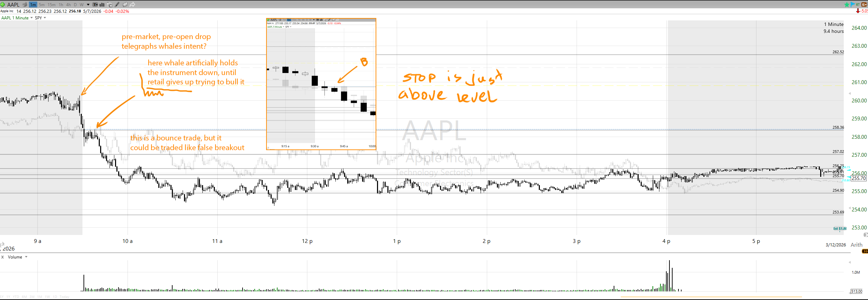Open the bar chart type icon
This screenshot has width=868, height=300.
(102, 4)
